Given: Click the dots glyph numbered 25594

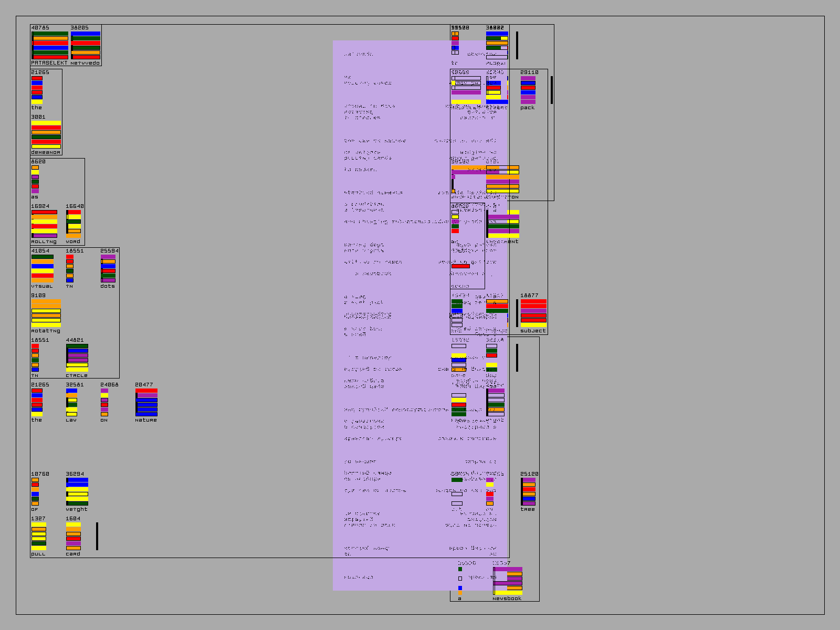Looking at the screenshot, I should coord(108,268).
